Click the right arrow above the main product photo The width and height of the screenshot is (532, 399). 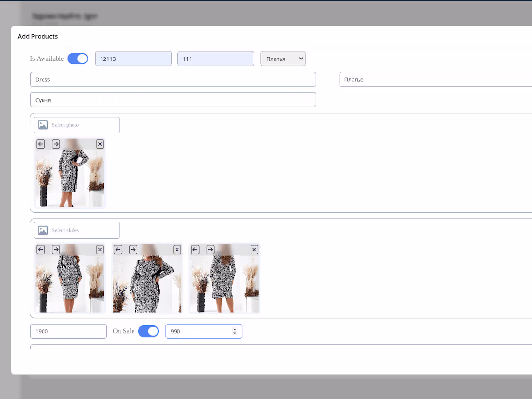click(56, 144)
